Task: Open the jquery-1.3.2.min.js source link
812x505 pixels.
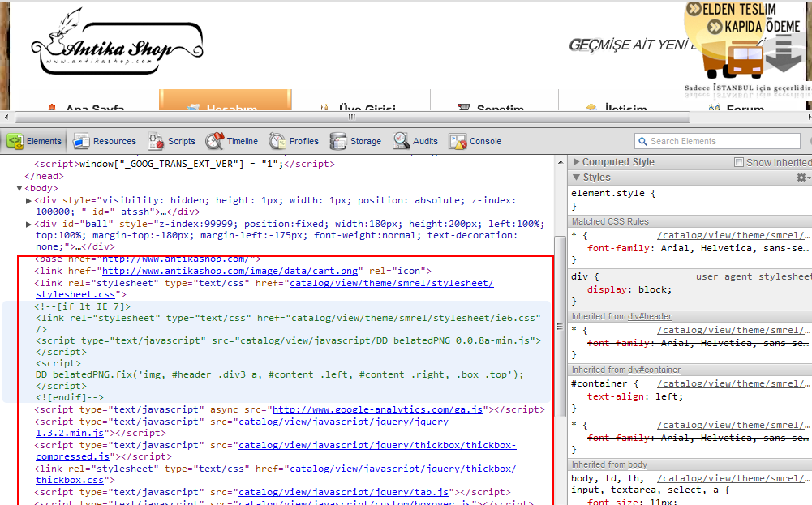Action: tap(346, 422)
